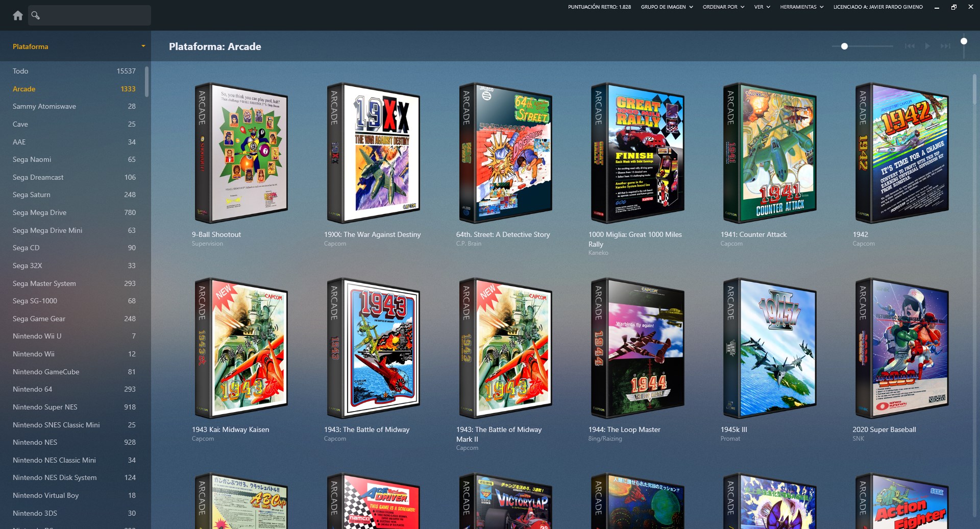The width and height of the screenshot is (980, 529).
Task: Open the Herramientas menu
Action: tap(801, 7)
